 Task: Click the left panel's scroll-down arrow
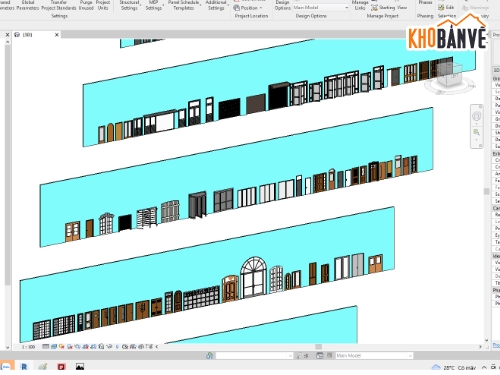coord(7,347)
